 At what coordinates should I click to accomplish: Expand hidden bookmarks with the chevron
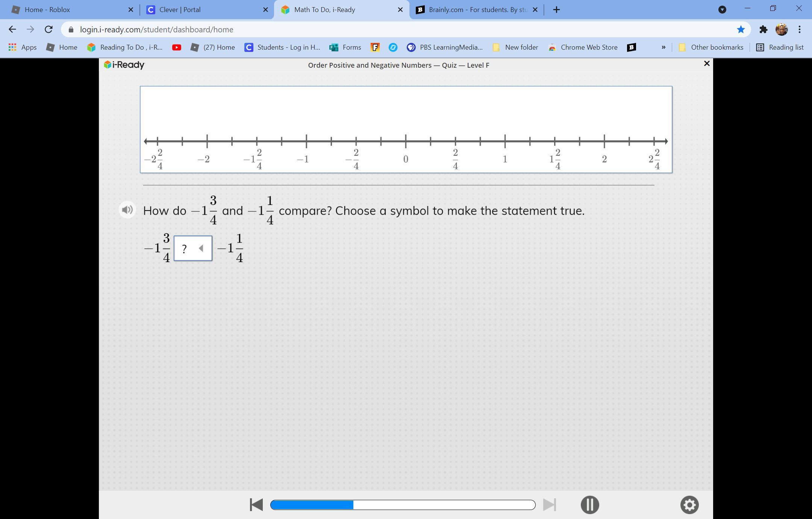(x=663, y=47)
